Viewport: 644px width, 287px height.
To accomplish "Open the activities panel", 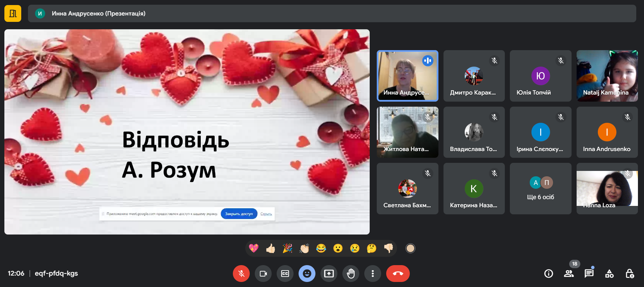I will click(x=609, y=274).
